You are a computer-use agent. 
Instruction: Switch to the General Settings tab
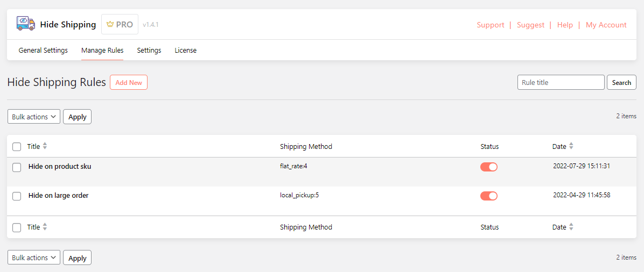tap(43, 51)
